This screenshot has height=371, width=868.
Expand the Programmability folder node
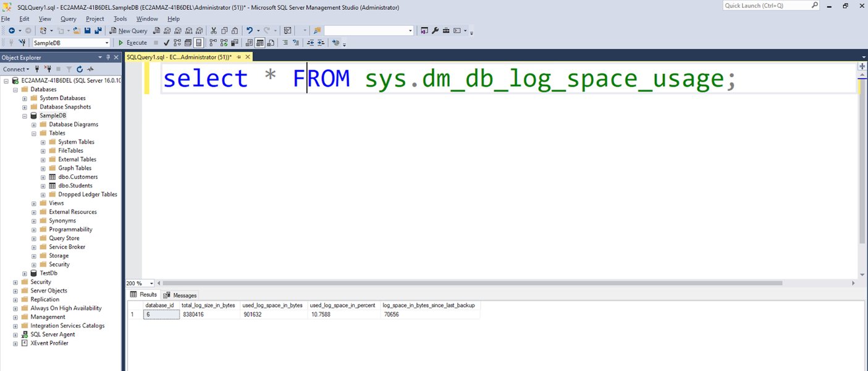tap(34, 229)
